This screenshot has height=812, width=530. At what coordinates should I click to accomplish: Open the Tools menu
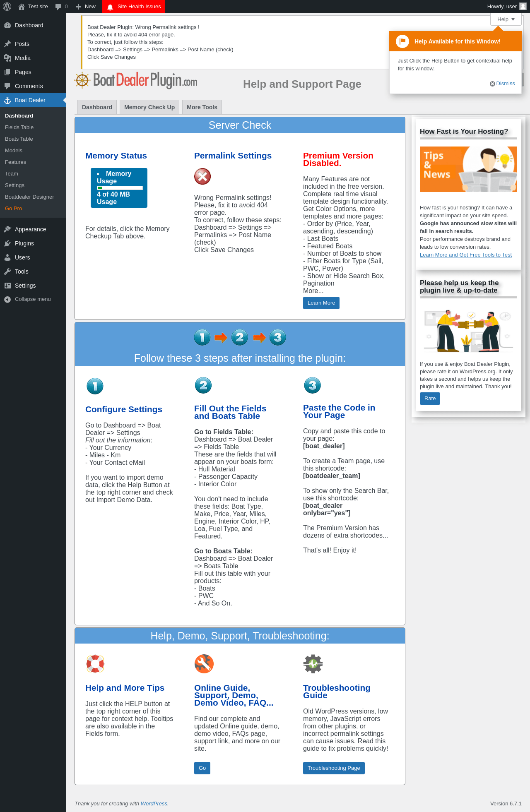tap(33, 271)
